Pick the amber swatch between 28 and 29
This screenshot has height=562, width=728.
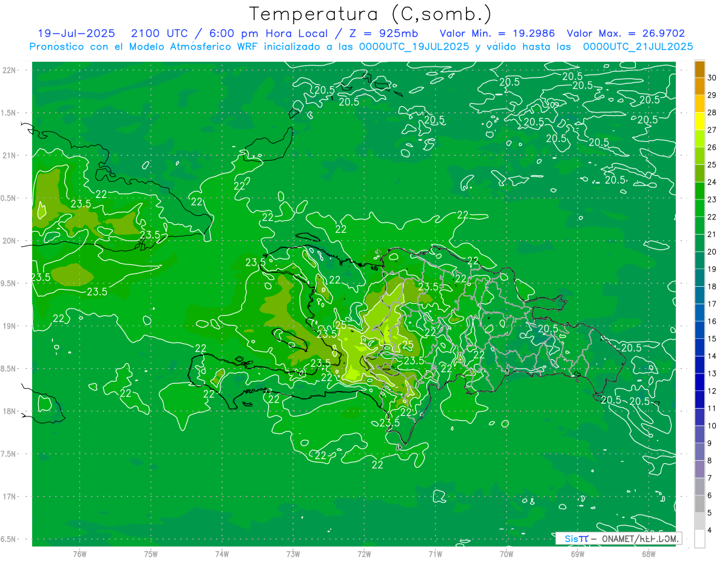699,104
